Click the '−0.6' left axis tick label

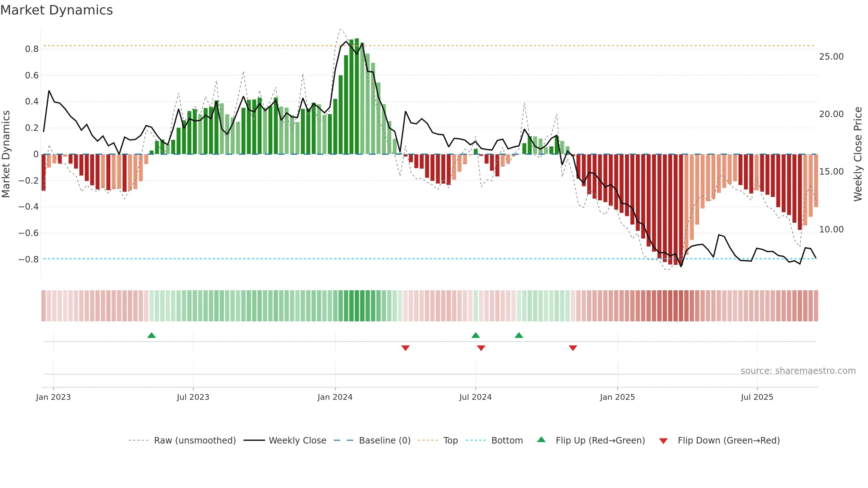[x=29, y=233]
